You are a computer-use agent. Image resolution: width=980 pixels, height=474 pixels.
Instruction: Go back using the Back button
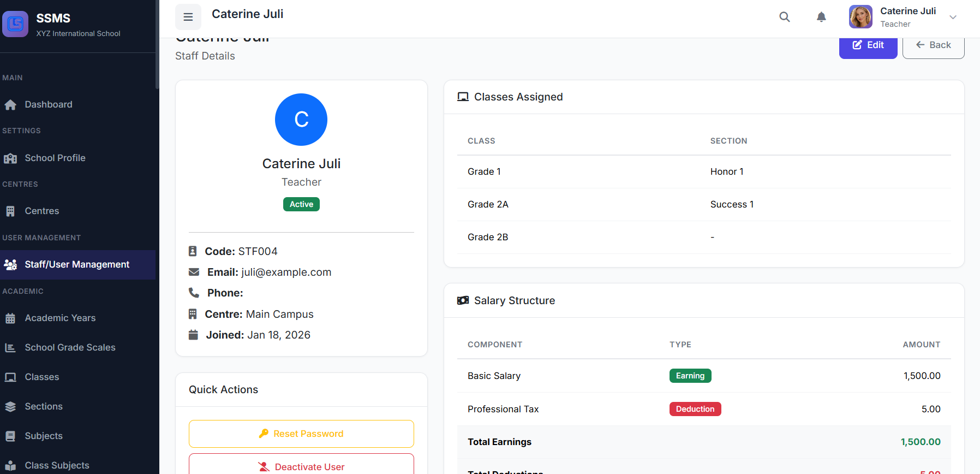[933, 45]
